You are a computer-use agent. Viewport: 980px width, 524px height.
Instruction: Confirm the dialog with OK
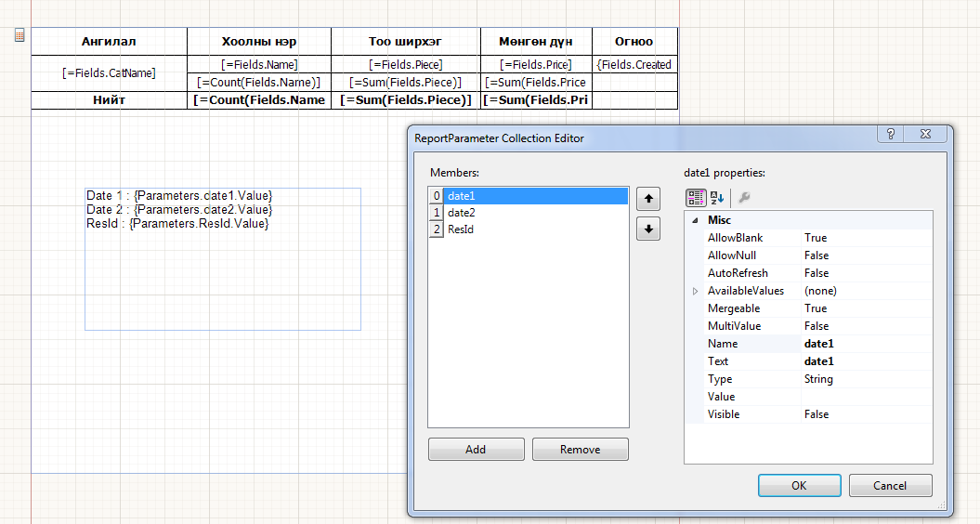point(799,485)
